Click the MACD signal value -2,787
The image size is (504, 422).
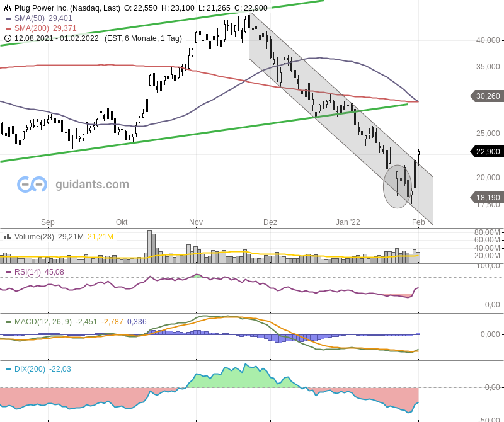[x=112, y=322]
